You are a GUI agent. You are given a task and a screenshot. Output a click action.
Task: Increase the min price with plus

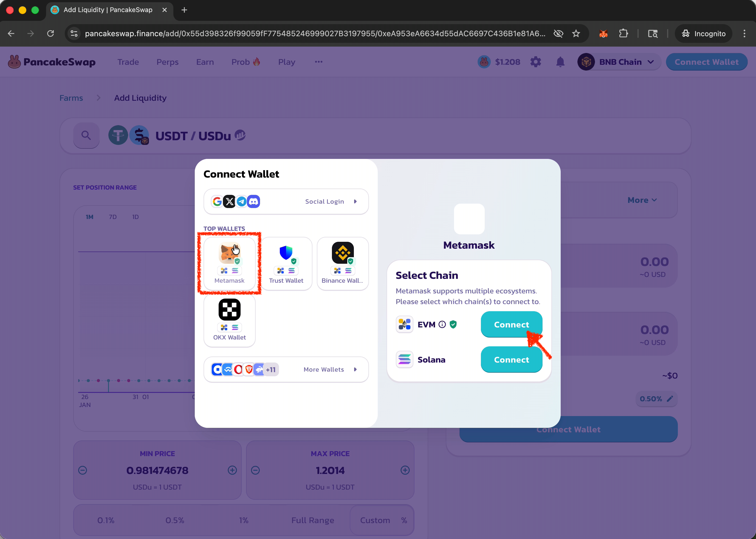[x=232, y=470]
